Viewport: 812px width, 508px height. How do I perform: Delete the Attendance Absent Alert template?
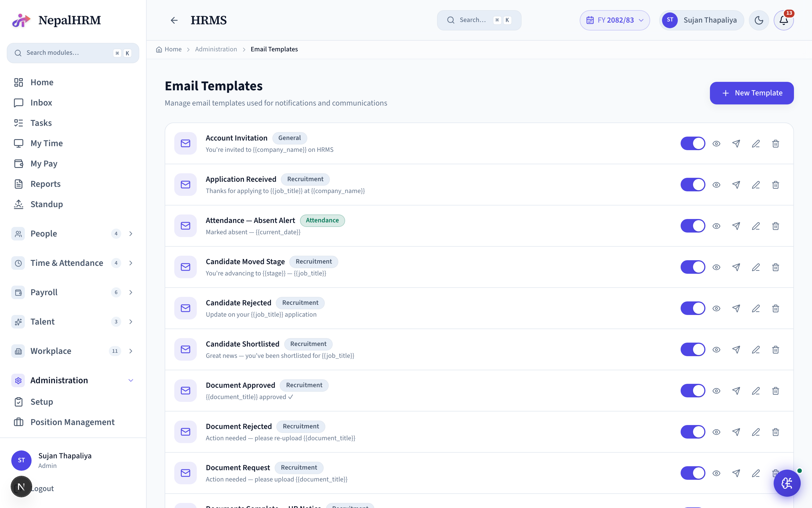click(775, 226)
